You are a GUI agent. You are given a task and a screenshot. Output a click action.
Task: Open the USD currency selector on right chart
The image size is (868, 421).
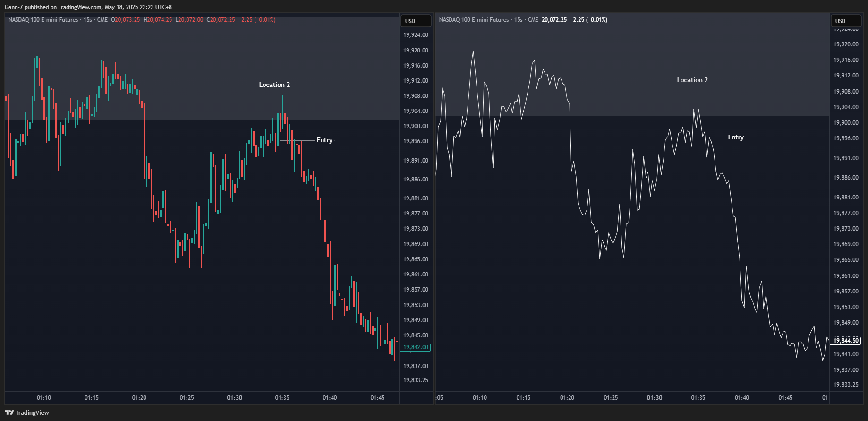846,21
